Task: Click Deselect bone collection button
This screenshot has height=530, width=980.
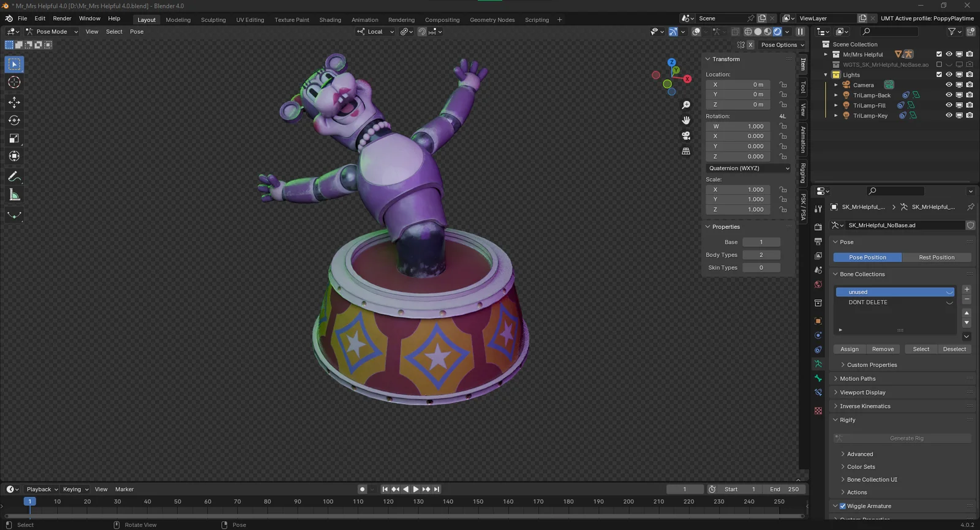Action: [954, 349]
